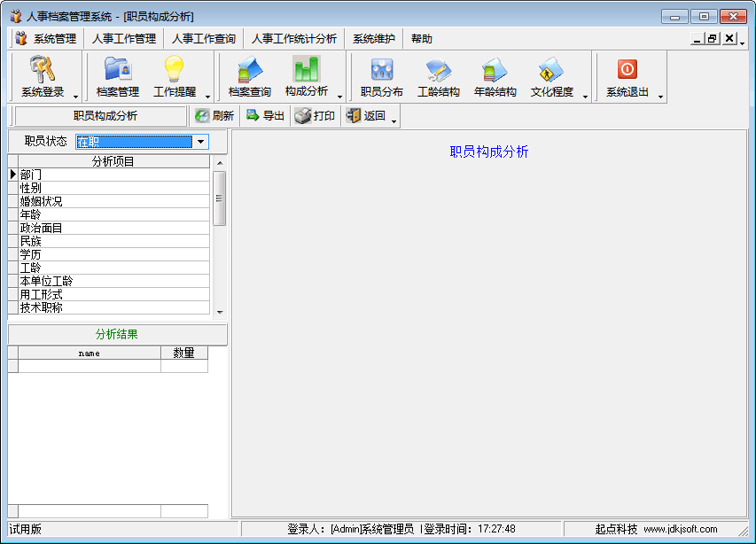Screen dimensions: 756x544
Task: Click the 工作提醒 light bulb icon
Action: tap(174, 69)
